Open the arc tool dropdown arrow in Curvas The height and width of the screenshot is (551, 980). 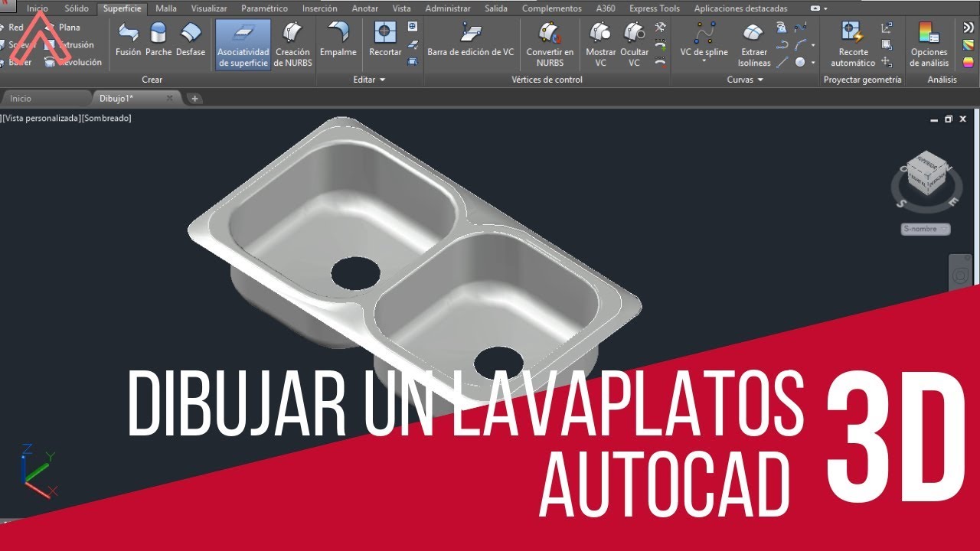click(x=813, y=45)
